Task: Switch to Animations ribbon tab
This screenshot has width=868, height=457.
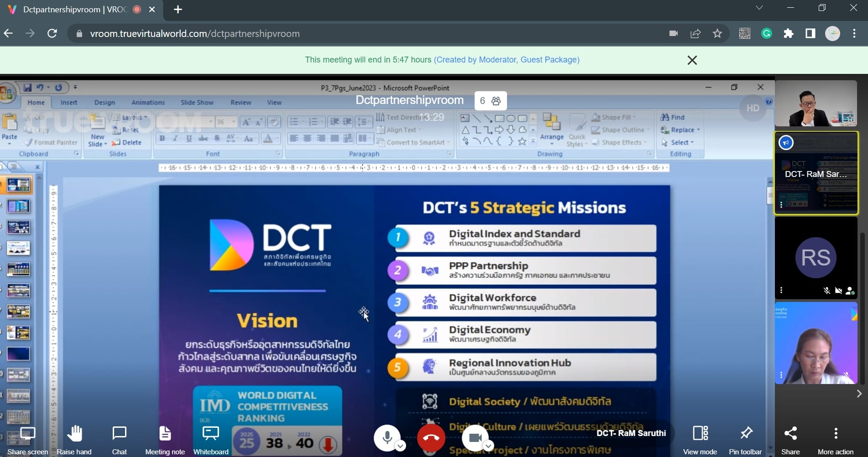Action: pyautogui.click(x=148, y=103)
